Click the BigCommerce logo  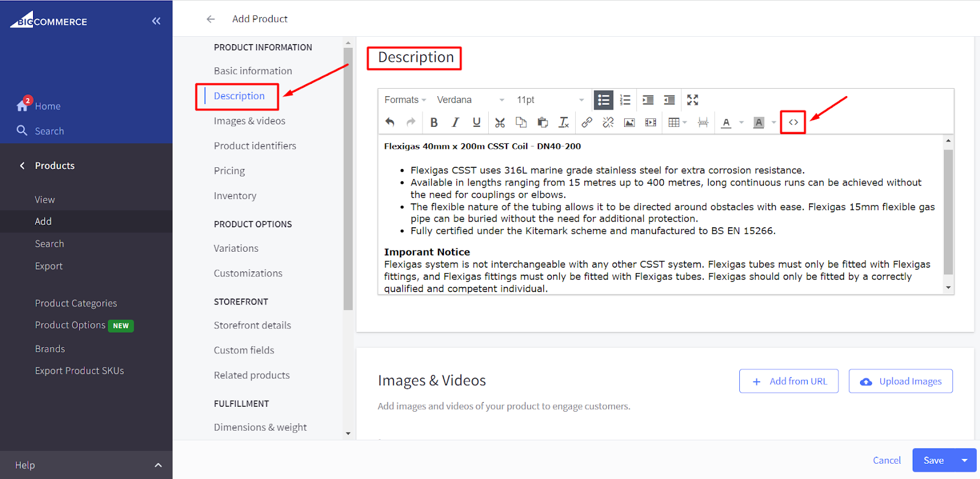tap(49, 20)
